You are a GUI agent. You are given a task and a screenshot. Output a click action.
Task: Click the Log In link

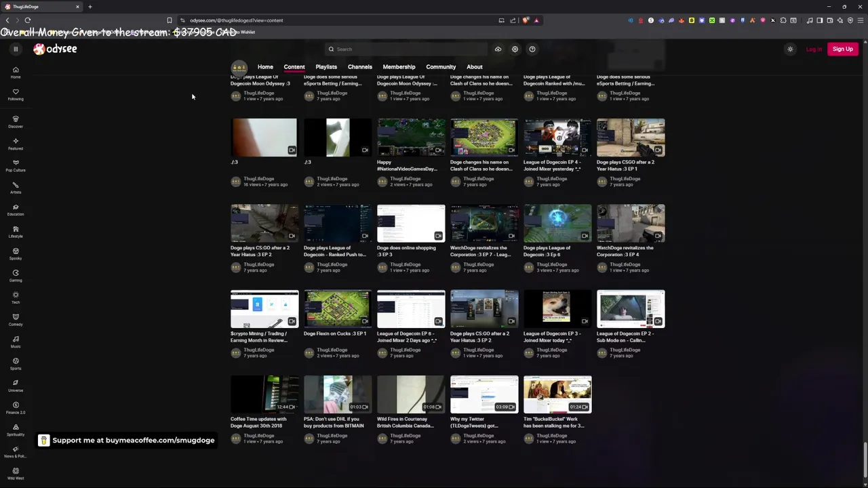coord(814,49)
